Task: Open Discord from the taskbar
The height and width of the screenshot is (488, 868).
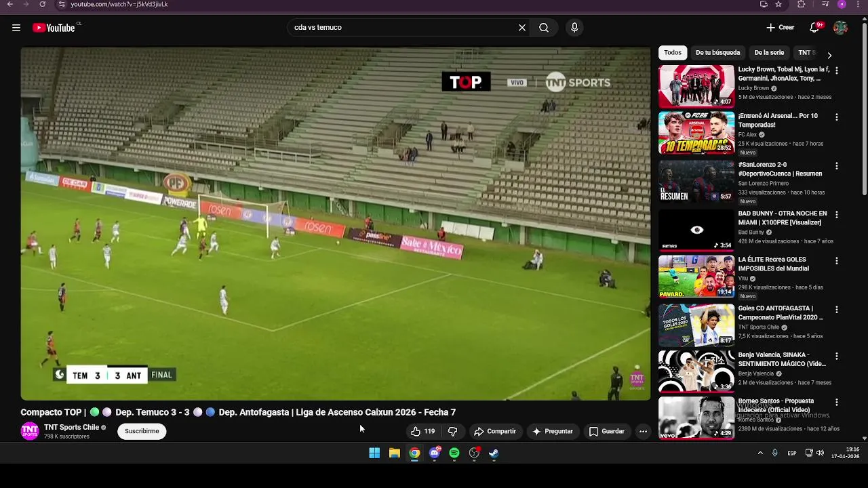Action: pos(435,453)
